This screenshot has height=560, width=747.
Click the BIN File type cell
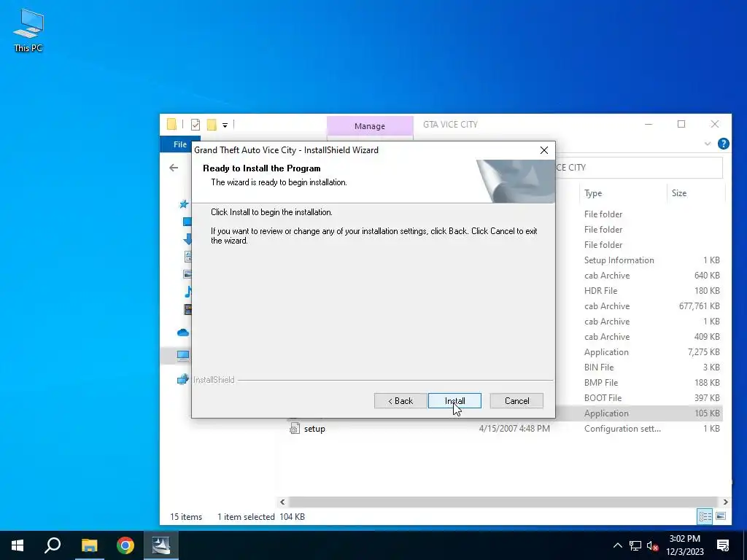(599, 367)
